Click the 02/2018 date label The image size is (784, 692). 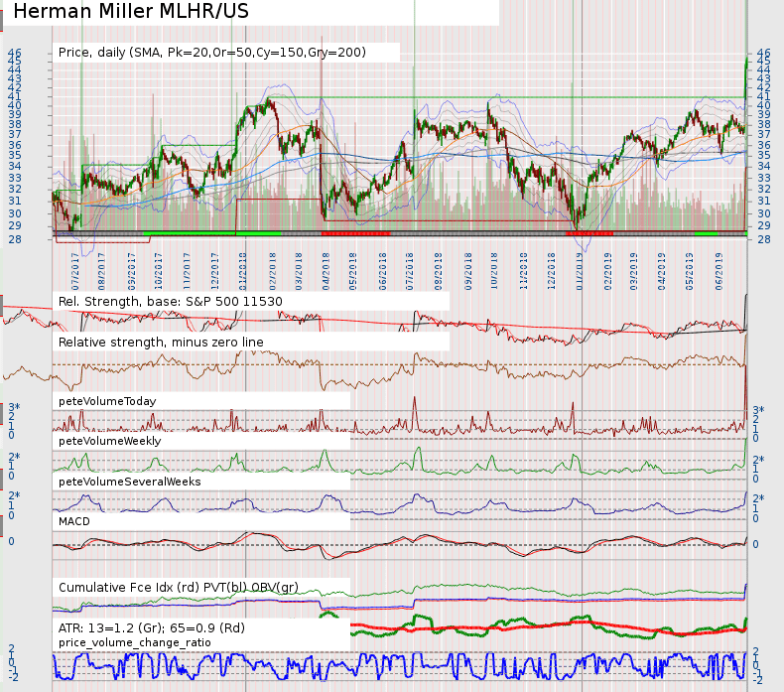click(272, 271)
